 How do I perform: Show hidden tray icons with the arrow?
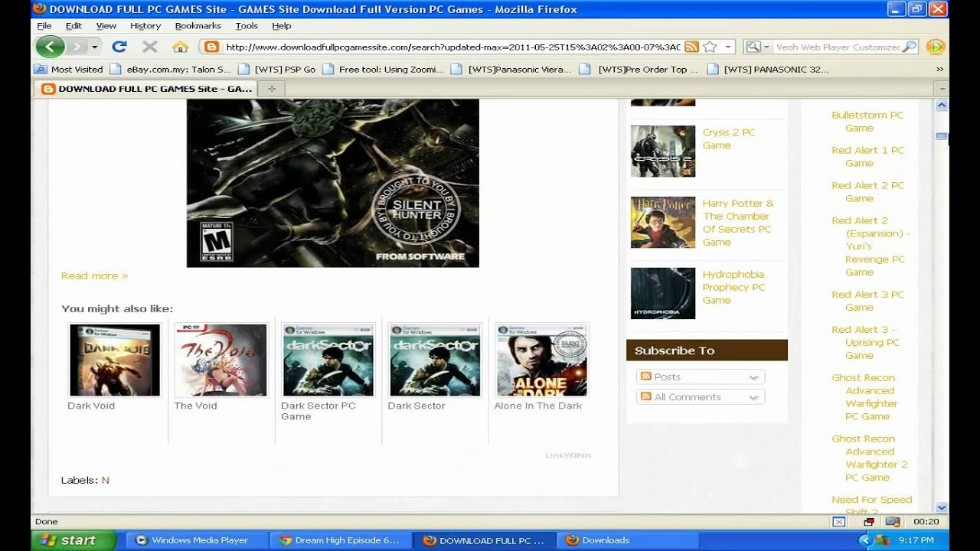pyautogui.click(x=865, y=540)
